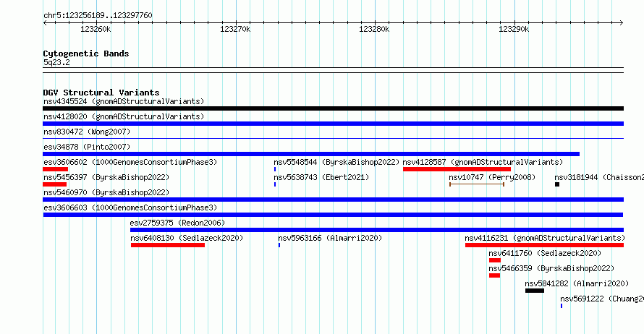Select the red bar under nsv5456397
The image size is (644, 334).
pos(54,184)
